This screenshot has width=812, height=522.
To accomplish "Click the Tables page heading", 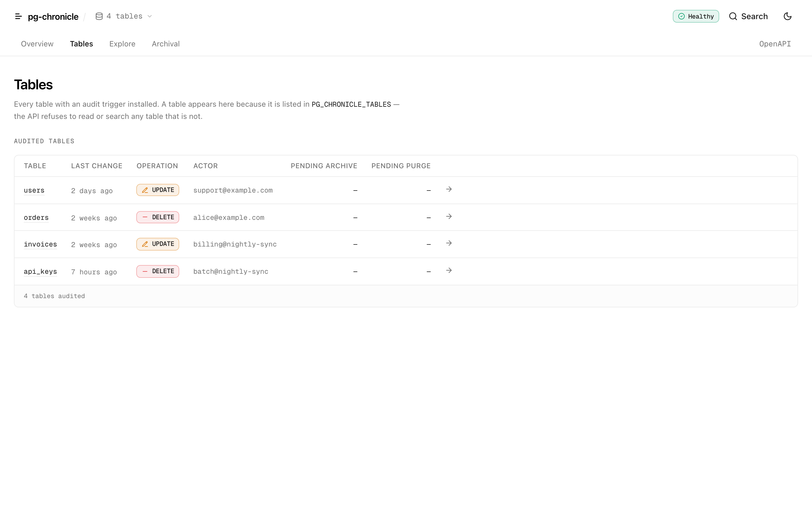I will coord(33,85).
